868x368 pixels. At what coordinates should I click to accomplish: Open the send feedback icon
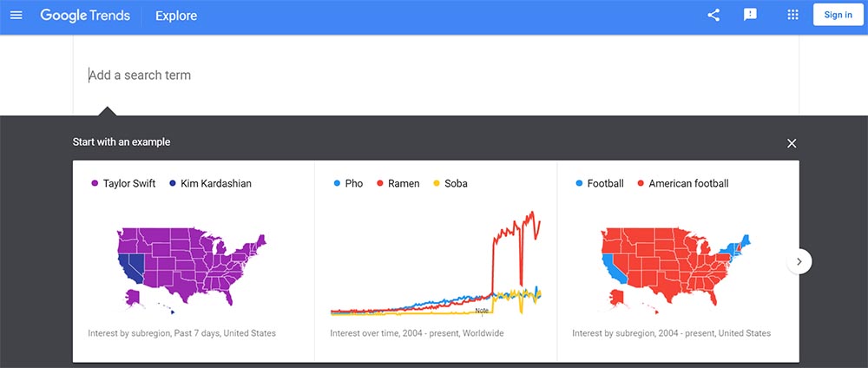click(751, 15)
